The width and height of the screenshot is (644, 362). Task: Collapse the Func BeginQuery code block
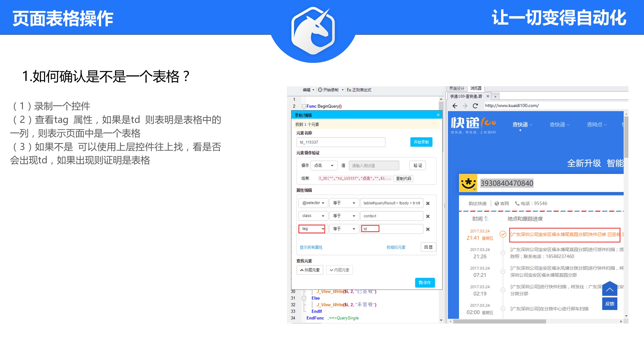304,106
